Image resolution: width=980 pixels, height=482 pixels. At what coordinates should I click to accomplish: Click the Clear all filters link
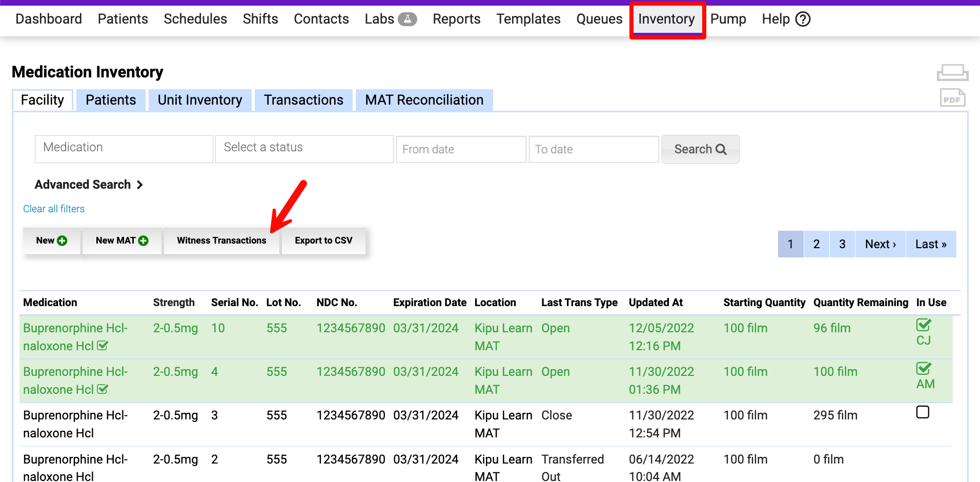point(53,209)
